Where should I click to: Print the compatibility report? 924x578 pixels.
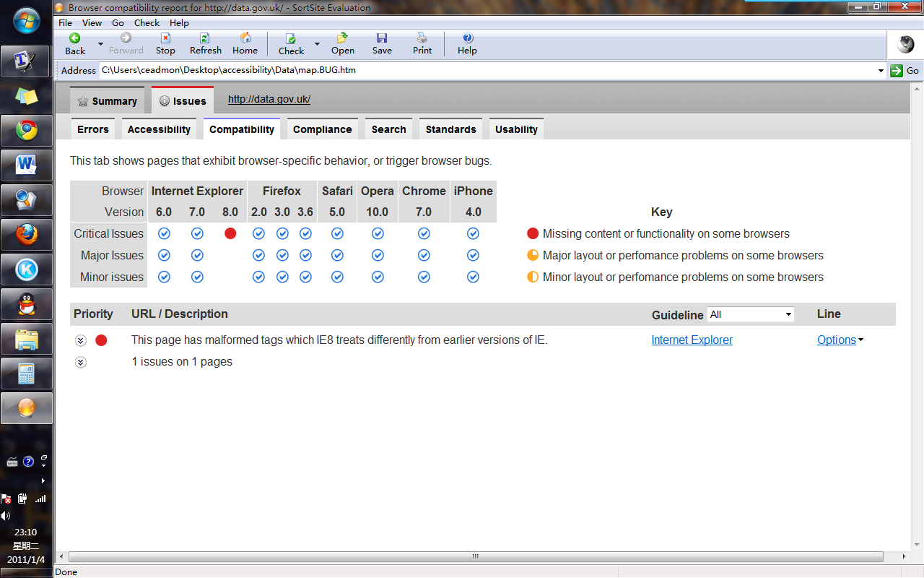(x=422, y=44)
